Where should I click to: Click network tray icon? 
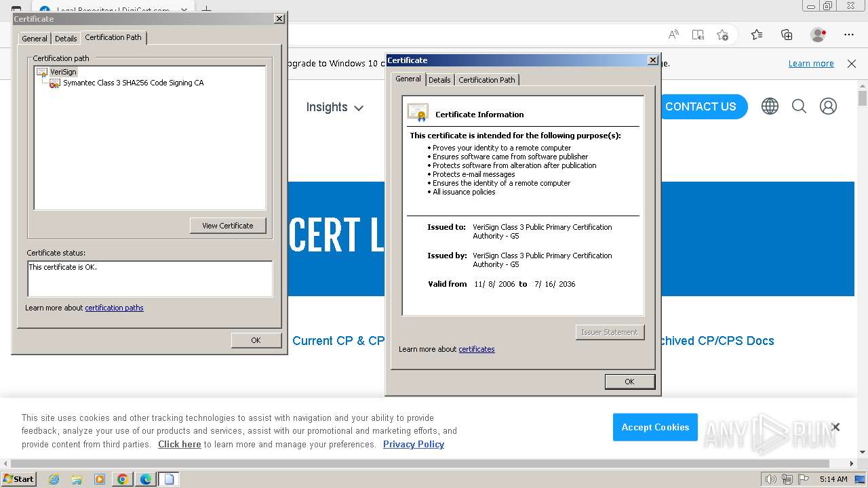pos(787,479)
